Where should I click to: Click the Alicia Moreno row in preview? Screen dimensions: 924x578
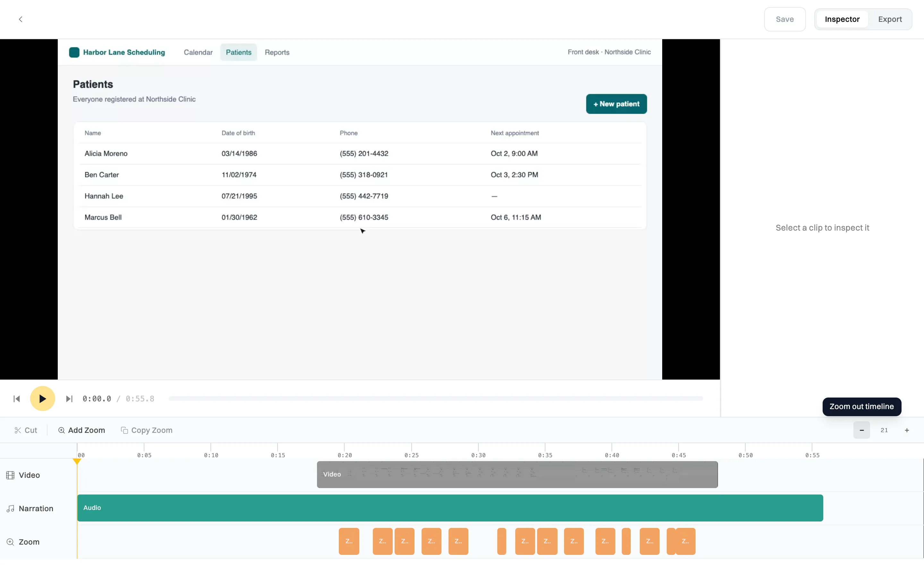[x=360, y=153]
